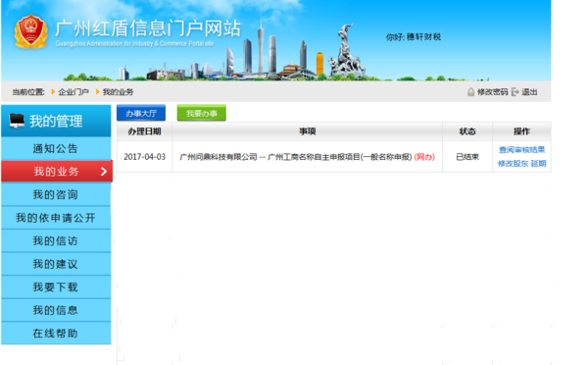Image resolution: width=588 pixels, height=365 pixels.
Task: Click the national emblem logo in header
Action: (30, 31)
